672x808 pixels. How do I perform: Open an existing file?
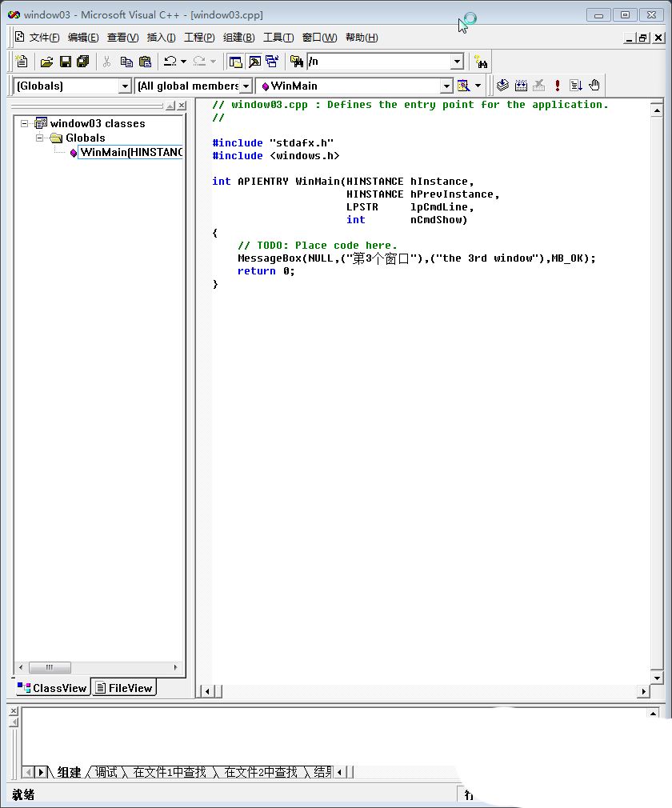tap(47, 62)
